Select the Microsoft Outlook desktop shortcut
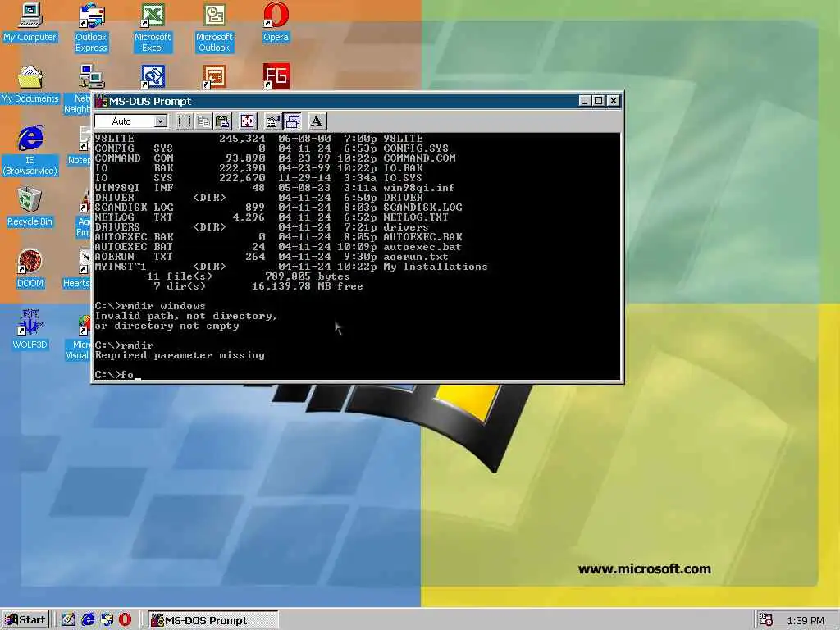840x630 pixels. click(x=214, y=28)
